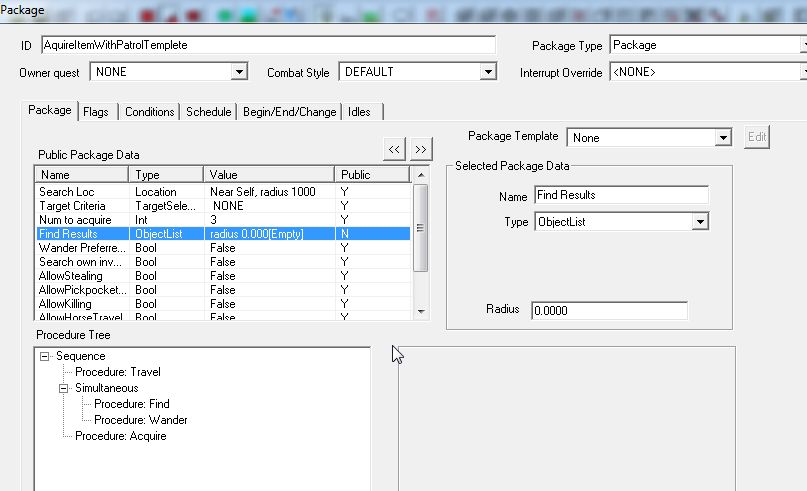Viewport: 807px width, 491px height.
Task: Open the Package tab
Action: pyautogui.click(x=49, y=110)
